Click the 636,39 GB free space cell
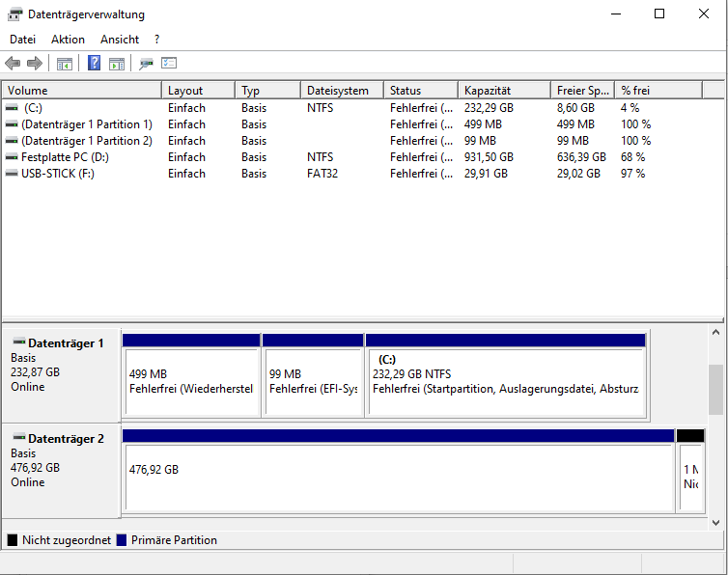The height and width of the screenshot is (575, 728). (581, 157)
